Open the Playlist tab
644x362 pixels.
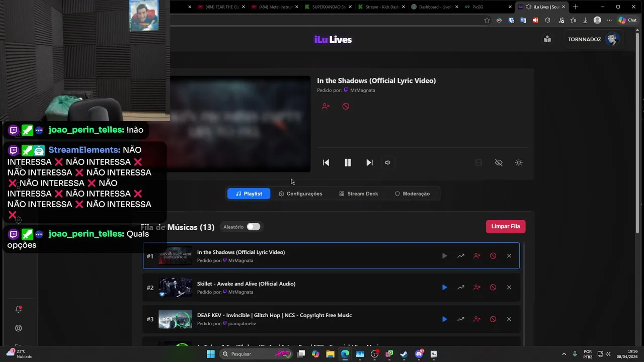pyautogui.click(x=249, y=194)
